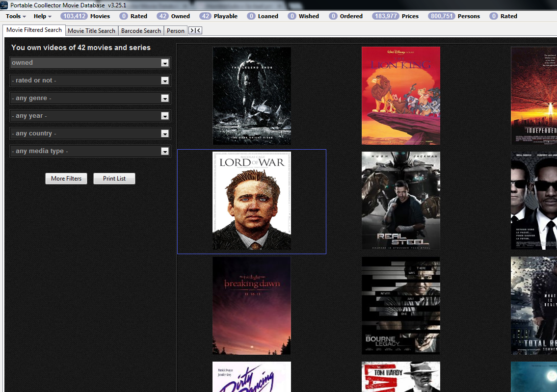Show the 42 Owned movies
The image size is (557, 392).
173,16
